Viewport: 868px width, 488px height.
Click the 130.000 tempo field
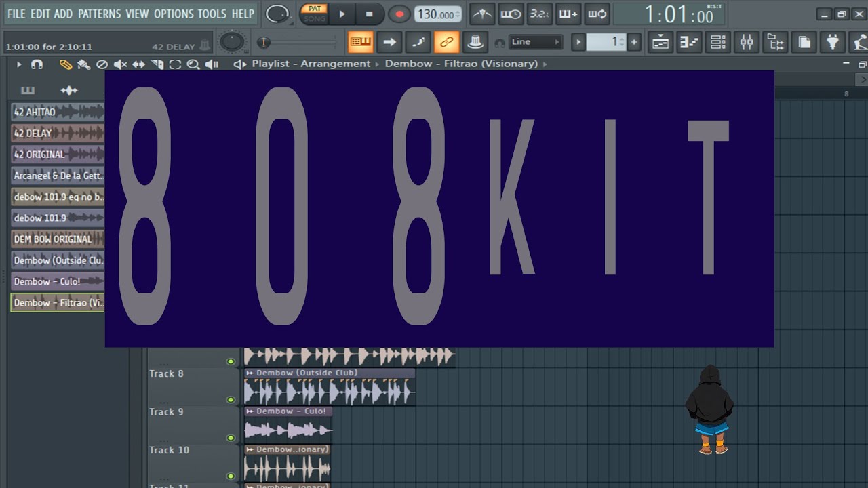click(438, 14)
